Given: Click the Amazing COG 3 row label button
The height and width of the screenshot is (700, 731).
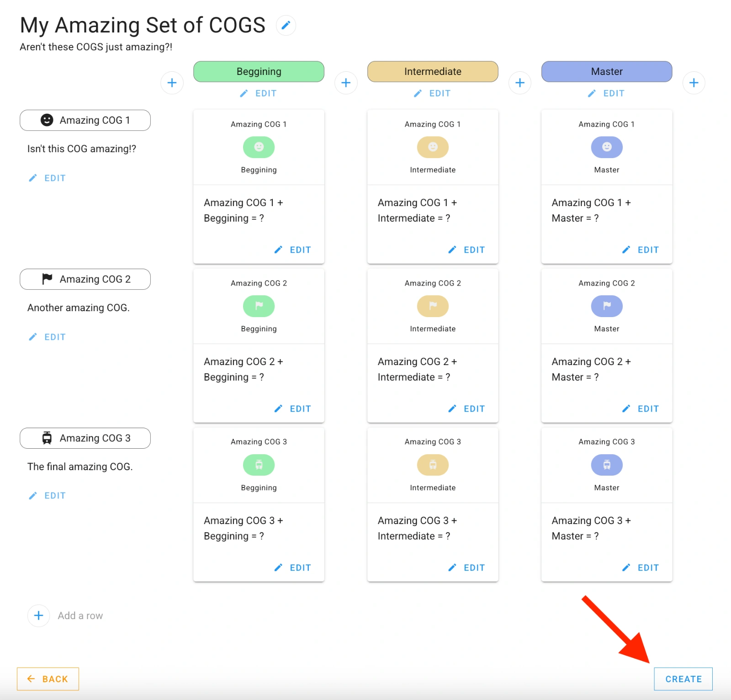Looking at the screenshot, I should pyautogui.click(x=85, y=438).
